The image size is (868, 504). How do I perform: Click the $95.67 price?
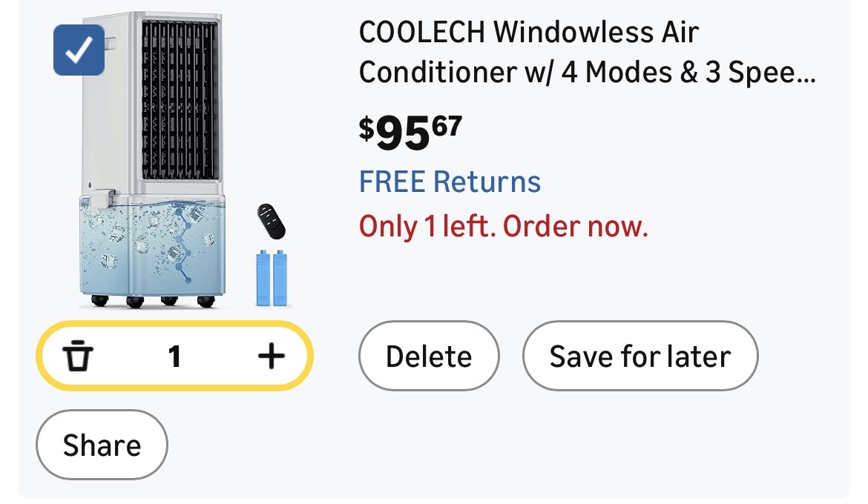410,133
